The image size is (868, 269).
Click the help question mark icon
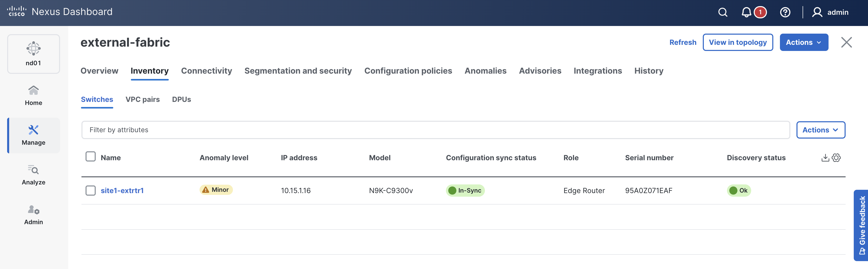click(785, 12)
